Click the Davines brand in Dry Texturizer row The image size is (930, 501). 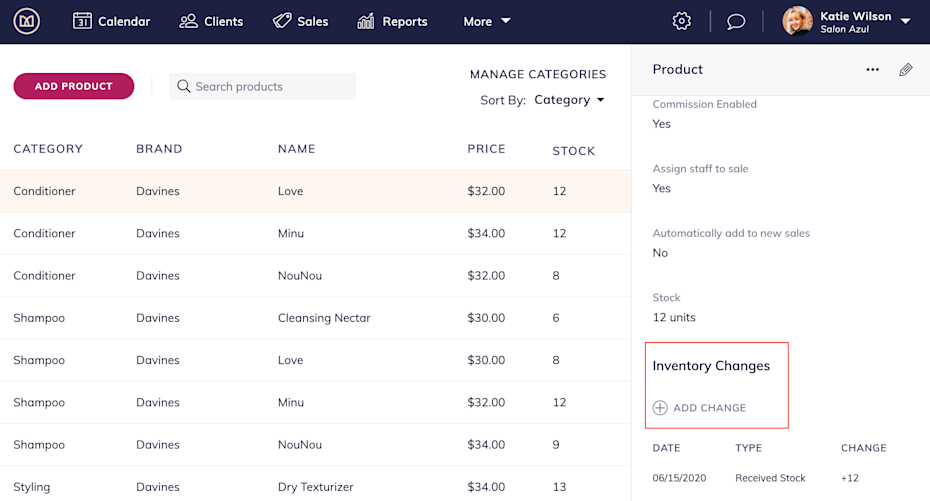pyautogui.click(x=158, y=487)
